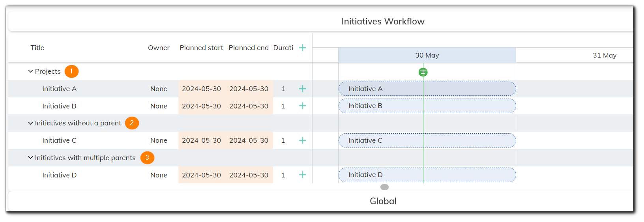Click the Planned end column header

(249, 48)
